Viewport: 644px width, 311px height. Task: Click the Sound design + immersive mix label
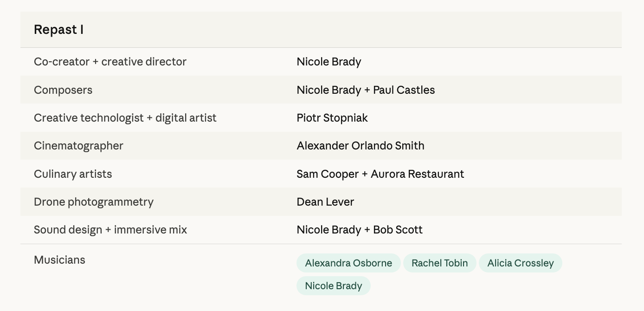[x=110, y=230]
